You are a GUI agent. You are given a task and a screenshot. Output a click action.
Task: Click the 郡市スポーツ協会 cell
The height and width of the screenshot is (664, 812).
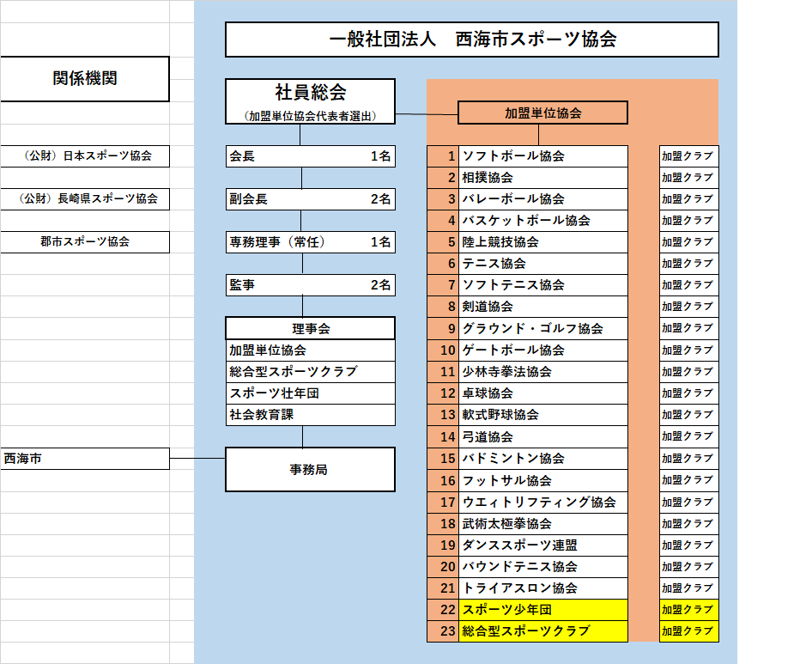click(85, 242)
